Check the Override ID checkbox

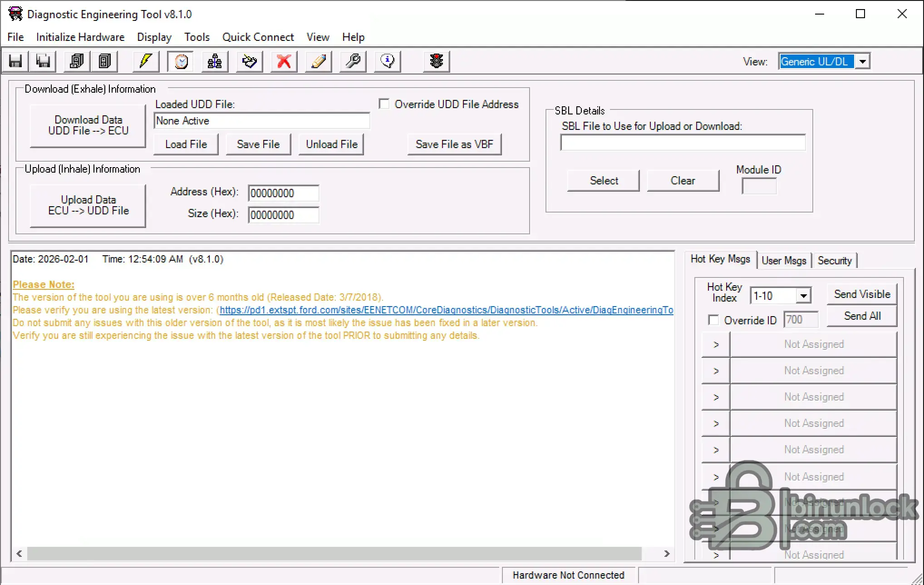tap(713, 320)
